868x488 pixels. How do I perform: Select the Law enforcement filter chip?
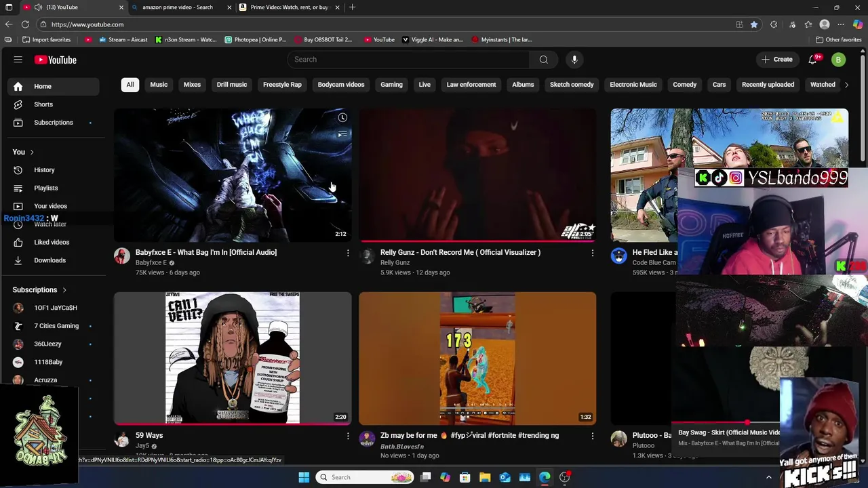(x=471, y=85)
